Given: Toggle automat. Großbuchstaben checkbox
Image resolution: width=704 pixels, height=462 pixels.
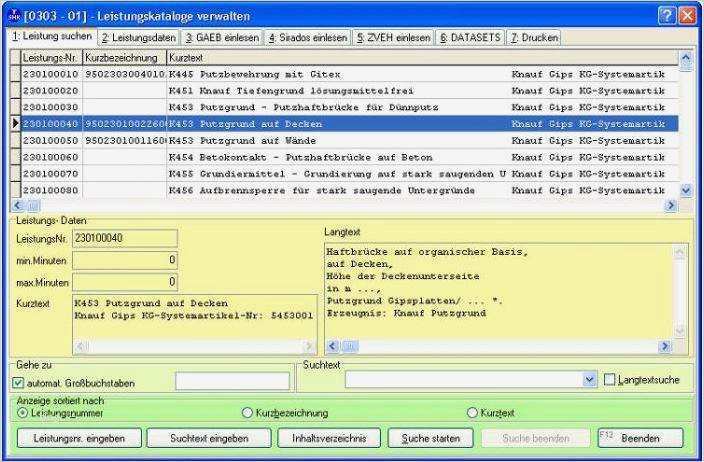Looking at the screenshot, I should [17, 382].
